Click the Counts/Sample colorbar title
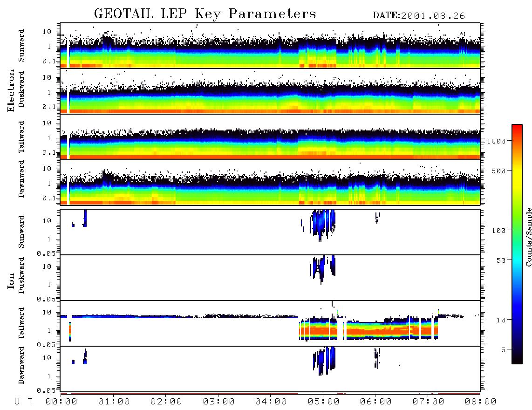Screen dimensions: 532x410 click(528, 237)
